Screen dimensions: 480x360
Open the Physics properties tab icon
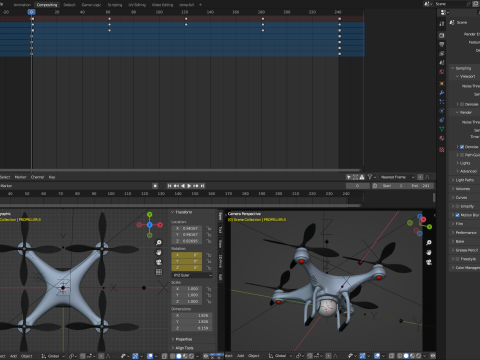[x=442, y=111]
